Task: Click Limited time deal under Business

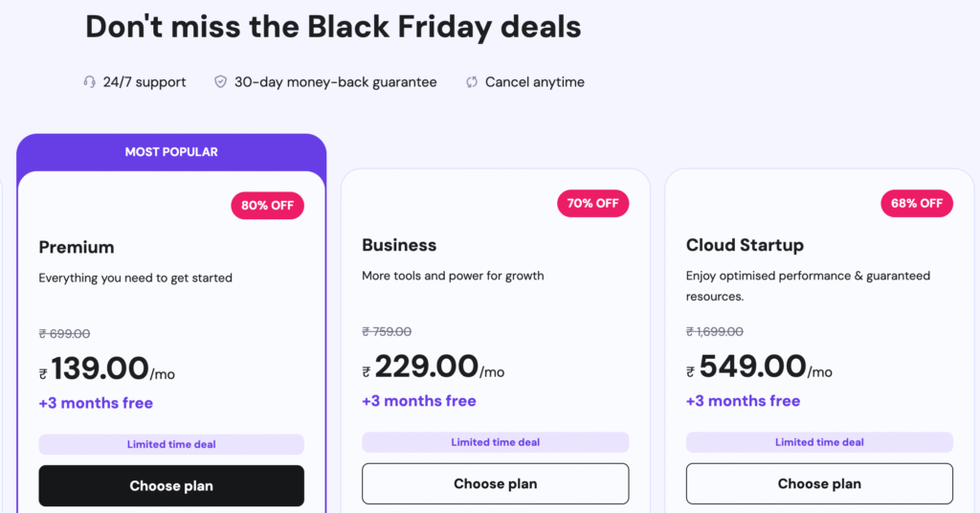Action: 495,442
